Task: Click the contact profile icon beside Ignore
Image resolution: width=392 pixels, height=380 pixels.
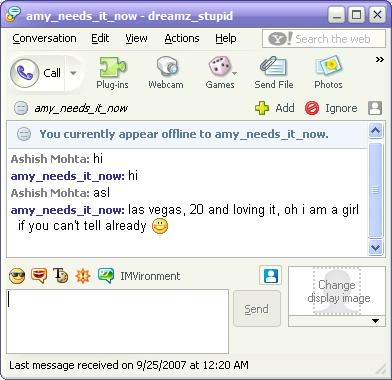Action: 375,108
